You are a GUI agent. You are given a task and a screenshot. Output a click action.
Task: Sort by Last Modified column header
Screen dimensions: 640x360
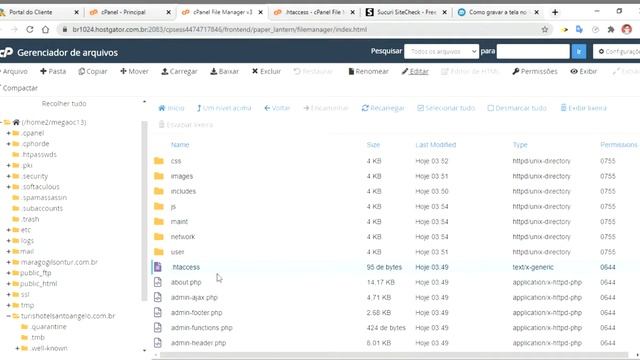[436, 145]
